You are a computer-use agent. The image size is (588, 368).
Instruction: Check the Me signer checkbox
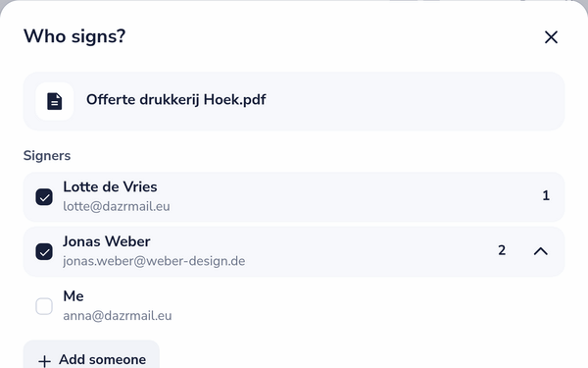[44, 306]
